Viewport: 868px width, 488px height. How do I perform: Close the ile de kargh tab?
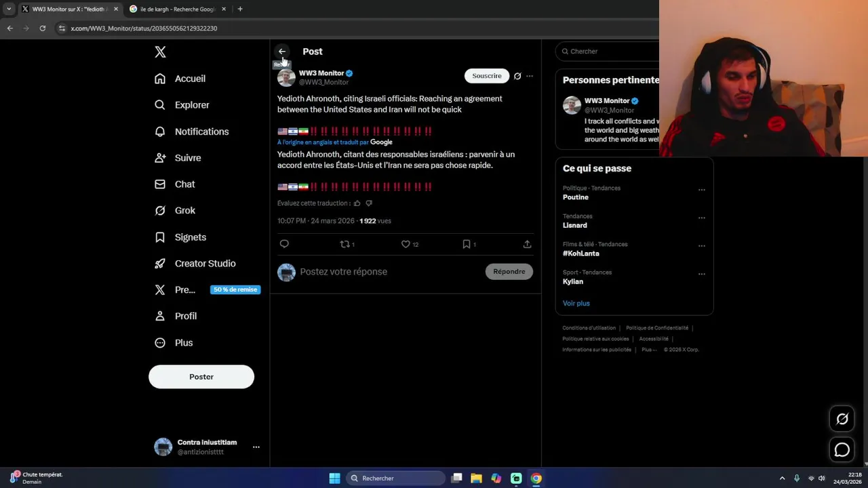click(x=224, y=9)
